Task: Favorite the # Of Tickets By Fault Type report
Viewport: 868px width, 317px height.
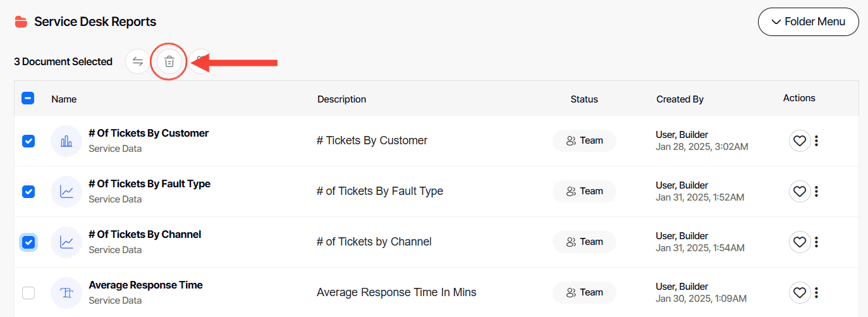Action: pos(800,191)
